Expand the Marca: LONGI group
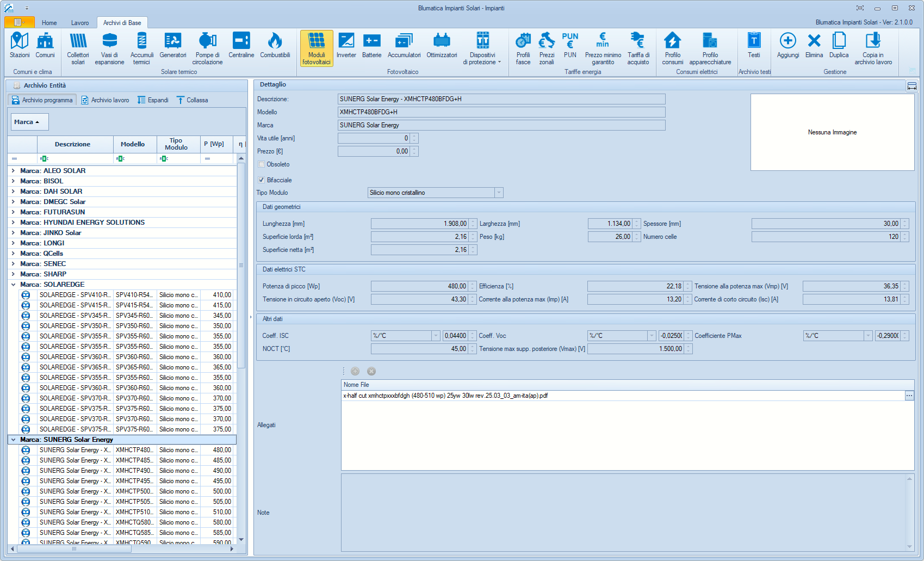Viewport: 924px width, 561px height. tap(13, 243)
